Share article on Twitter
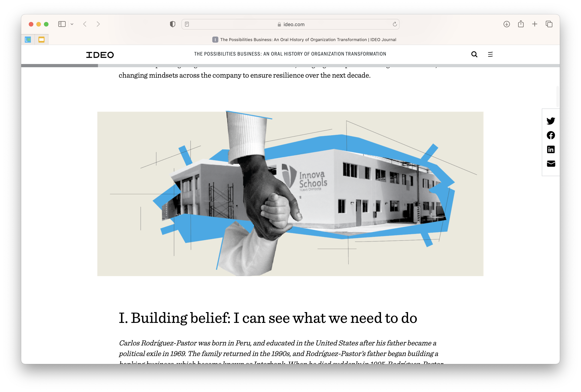This screenshot has width=581, height=392. click(x=551, y=121)
